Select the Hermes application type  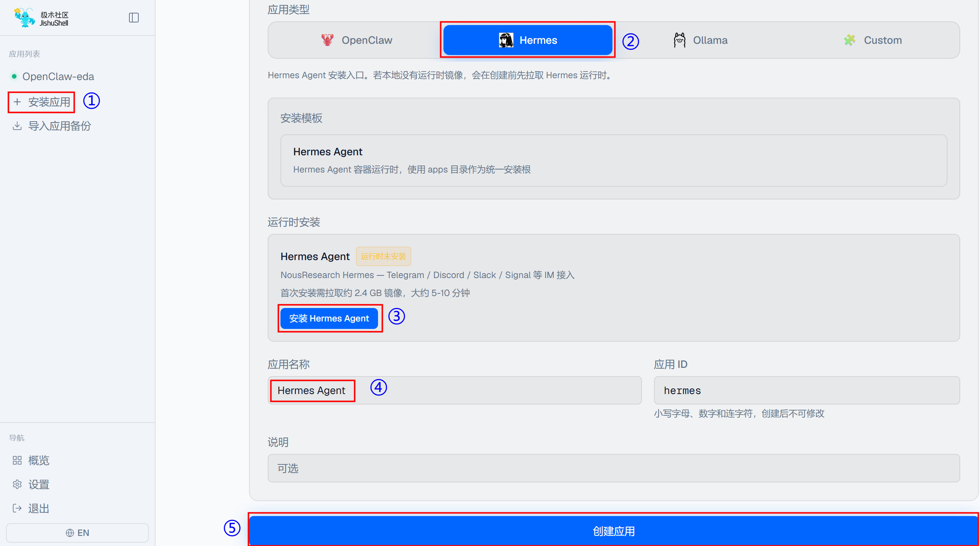point(528,40)
